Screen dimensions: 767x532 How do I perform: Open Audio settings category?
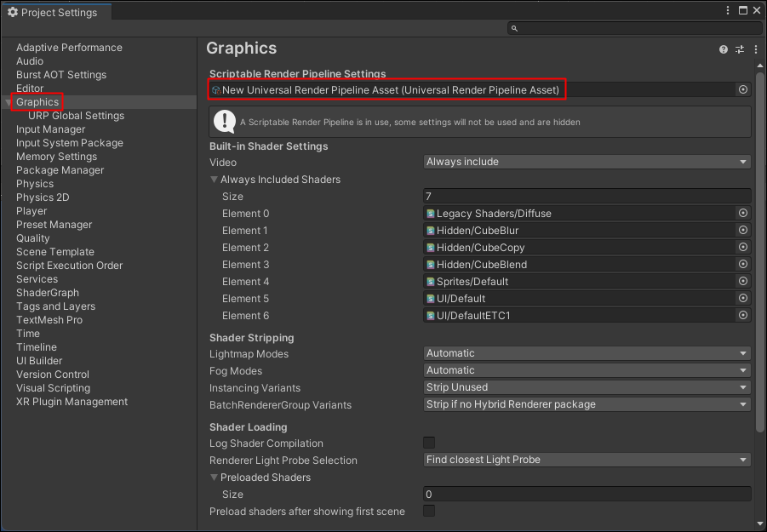coord(30,61)
